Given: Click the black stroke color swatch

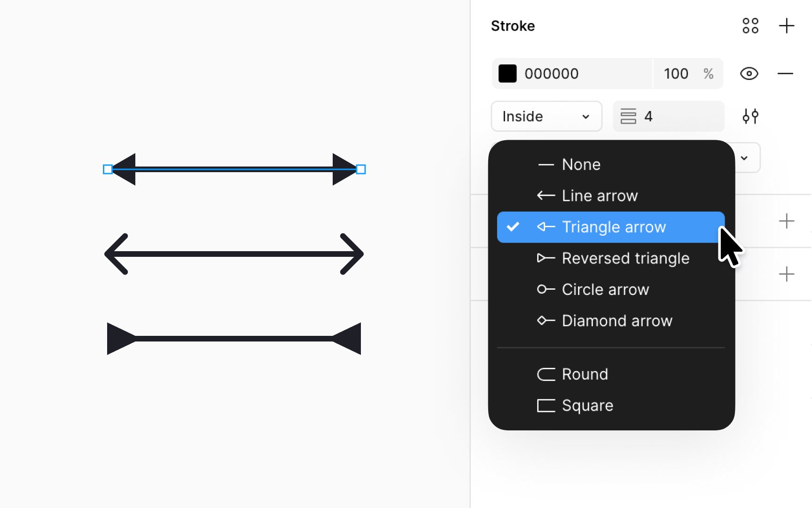Looking at the screenshot, I should (x=507, y=73).
